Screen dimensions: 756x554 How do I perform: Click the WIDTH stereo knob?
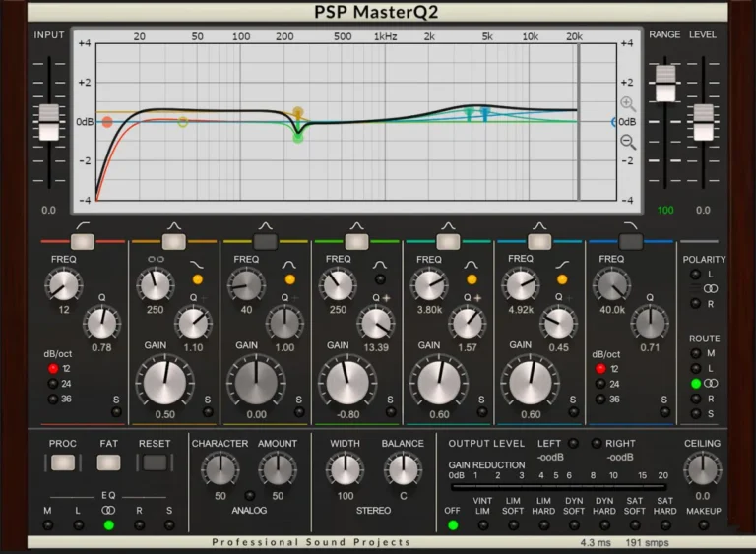click(345, 469)
